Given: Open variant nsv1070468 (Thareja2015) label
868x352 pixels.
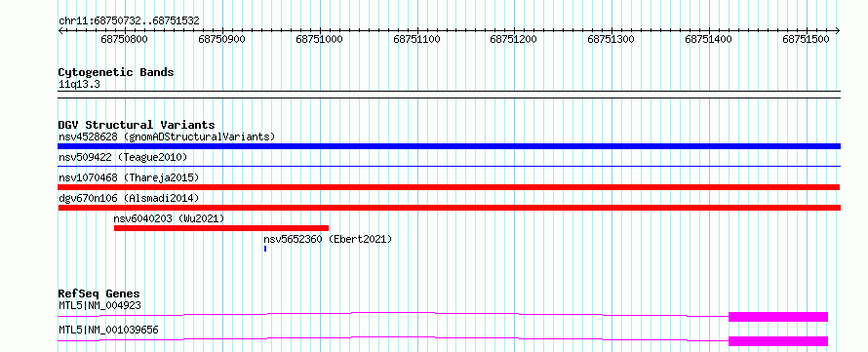Looking at the screenshot, I should click(129, 177).
